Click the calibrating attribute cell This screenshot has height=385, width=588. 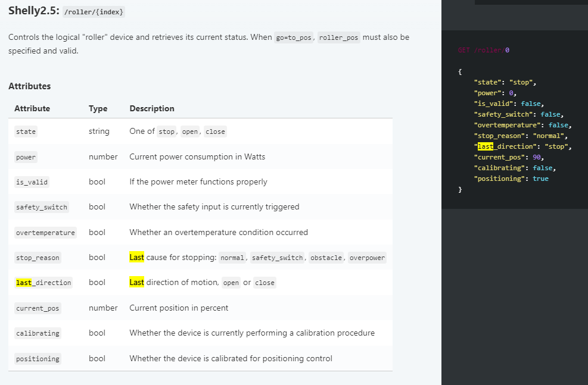point(38,333)
